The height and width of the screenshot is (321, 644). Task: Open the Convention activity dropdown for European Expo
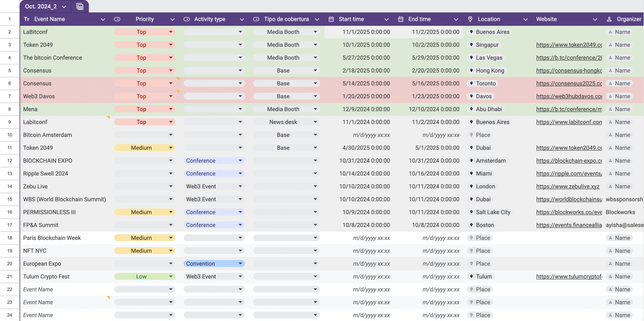coord(214,264)
